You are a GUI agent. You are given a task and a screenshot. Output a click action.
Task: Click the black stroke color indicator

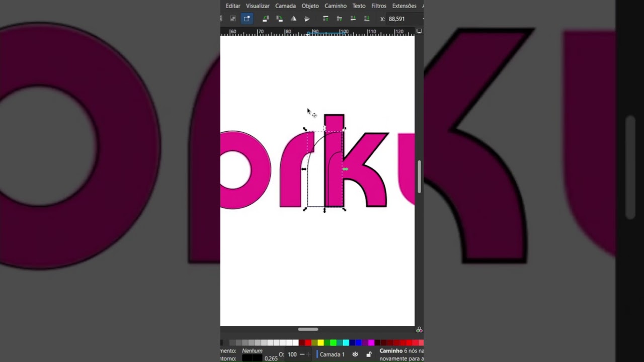coord(252,358)
